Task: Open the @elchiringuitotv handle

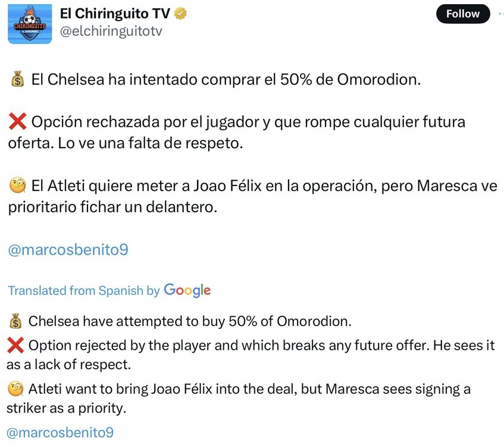Action: (x=111, y=31)
